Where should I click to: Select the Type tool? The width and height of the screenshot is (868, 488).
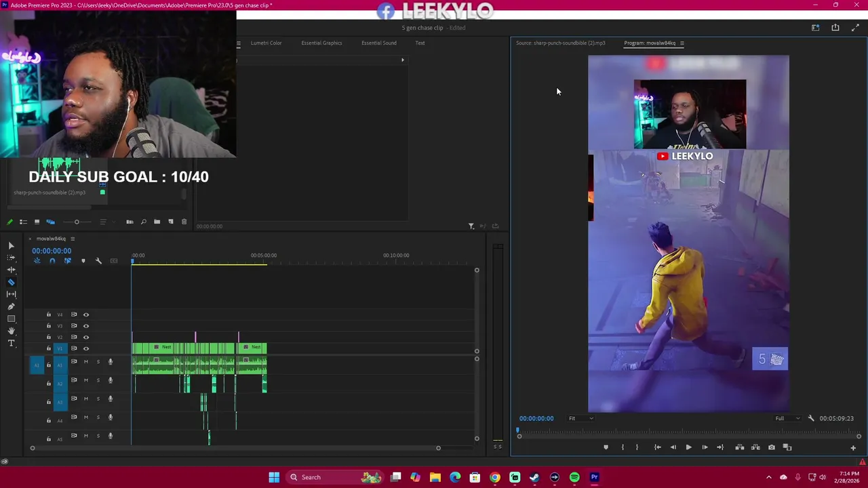click(x=11, y=343)
